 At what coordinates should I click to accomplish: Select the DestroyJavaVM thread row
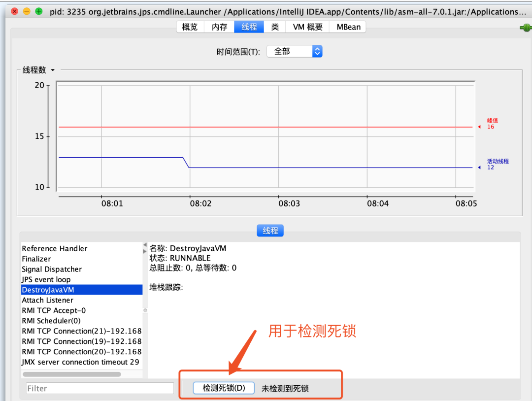point(82,290)
